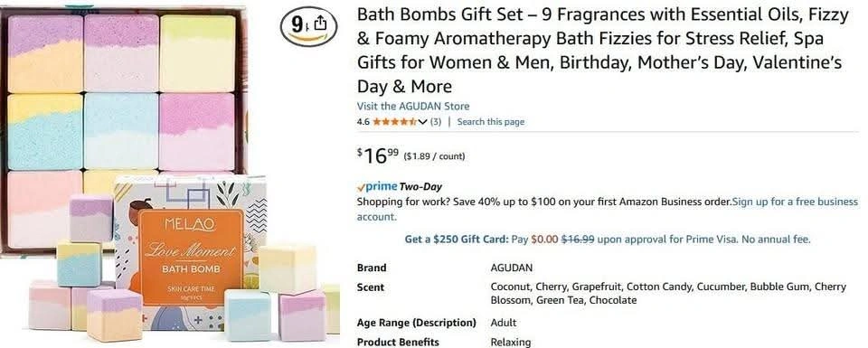
Task: Click the Product Benefits label
Action: point(398,342)
